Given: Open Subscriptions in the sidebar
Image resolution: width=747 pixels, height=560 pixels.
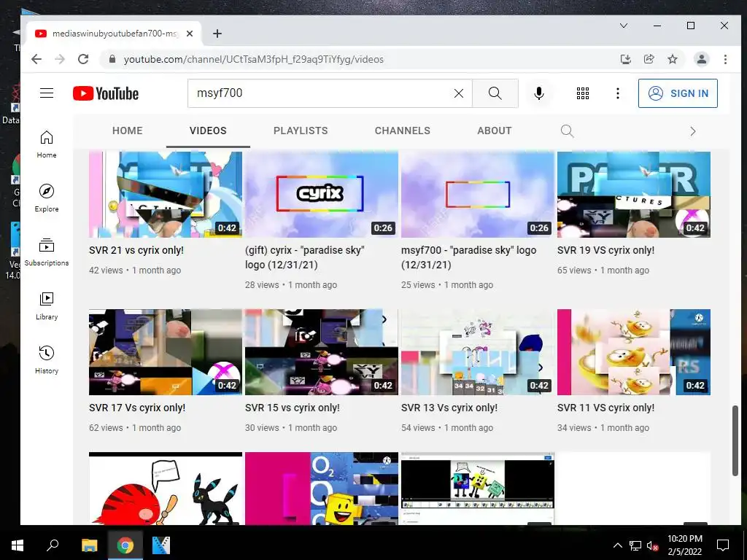Looking at the screenshot, I should tap(47, 252).
